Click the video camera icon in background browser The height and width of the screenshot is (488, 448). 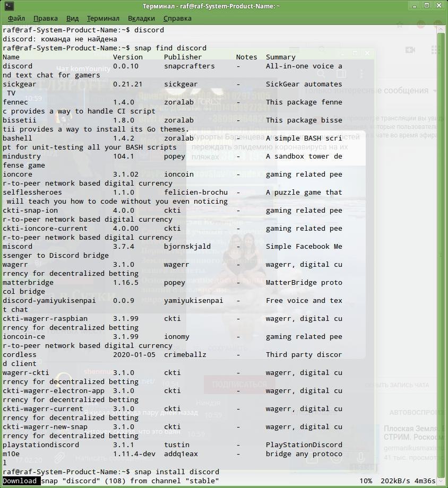410,50
